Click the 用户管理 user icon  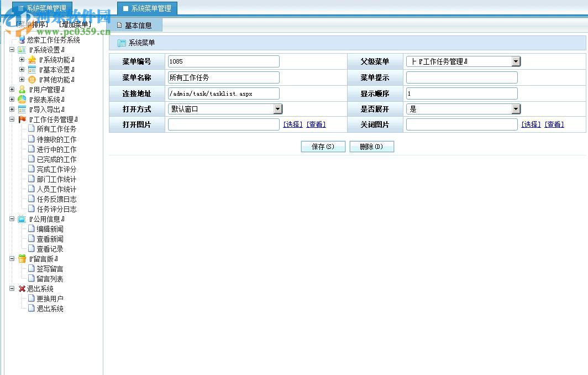[x=22, y=89]
